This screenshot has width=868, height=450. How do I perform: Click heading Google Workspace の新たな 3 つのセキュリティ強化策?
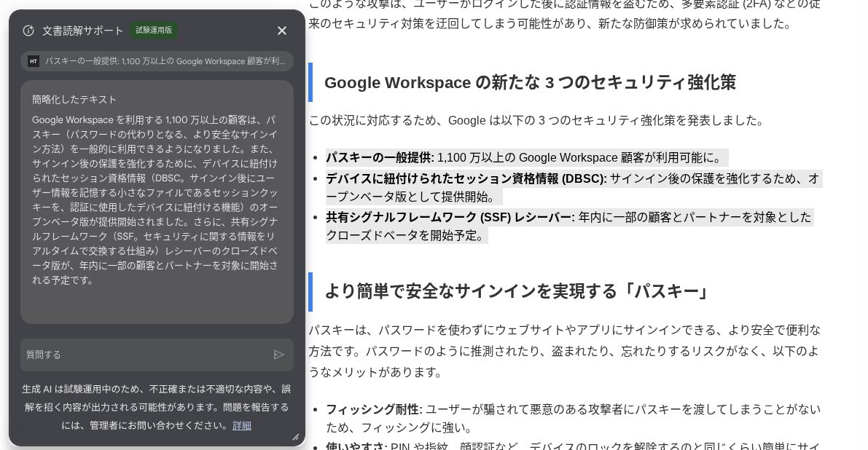coord(530,82)
